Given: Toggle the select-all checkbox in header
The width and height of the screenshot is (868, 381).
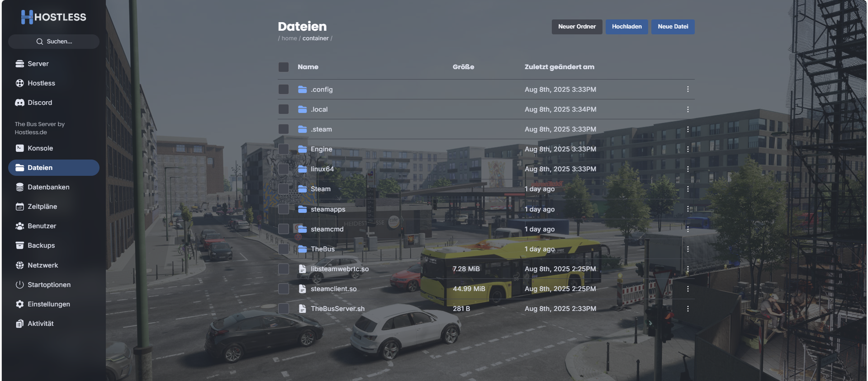Looking at the screenshot, I should coord(284,67).
